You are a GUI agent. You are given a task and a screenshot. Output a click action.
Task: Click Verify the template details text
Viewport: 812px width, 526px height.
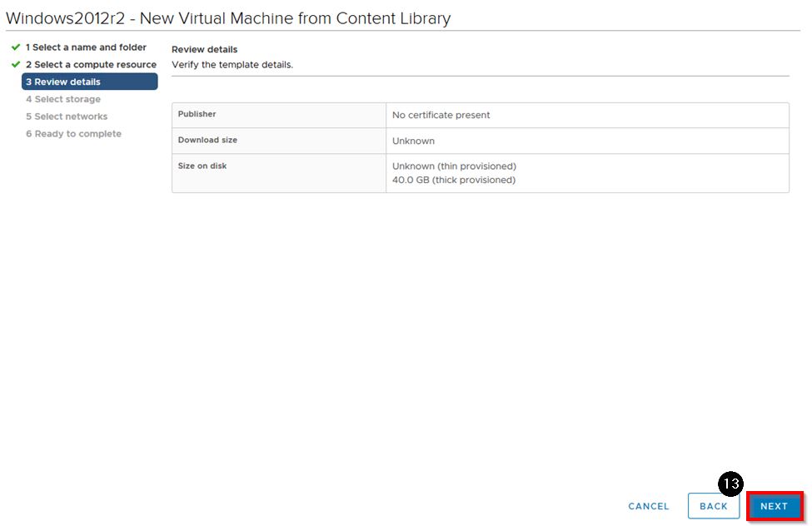232,65
